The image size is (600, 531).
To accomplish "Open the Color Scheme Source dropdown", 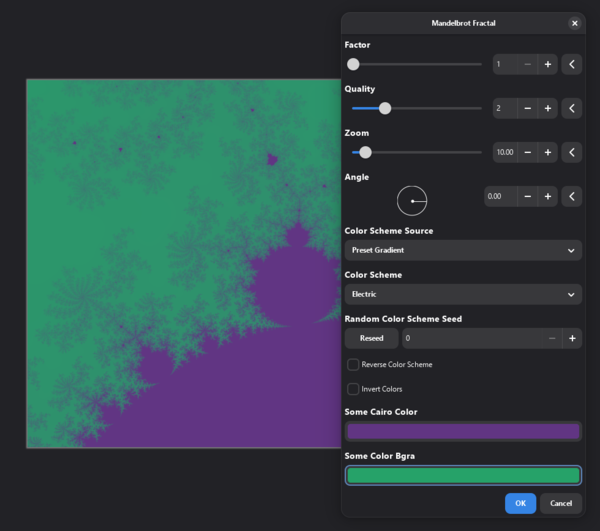I will coord(462,250).
